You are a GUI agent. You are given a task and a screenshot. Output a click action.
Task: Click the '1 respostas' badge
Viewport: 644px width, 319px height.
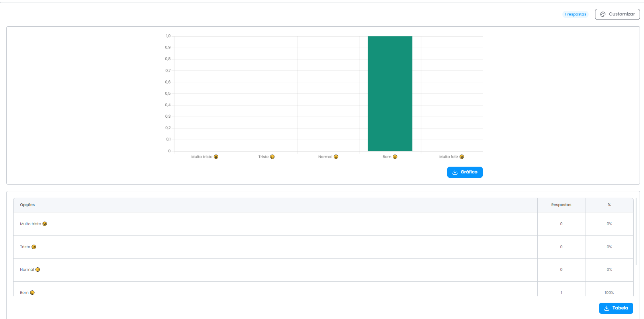point(575,14)
